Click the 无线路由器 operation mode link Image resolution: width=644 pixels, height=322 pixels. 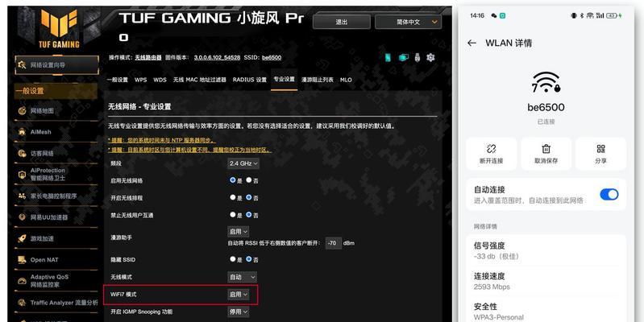(148, 57)
